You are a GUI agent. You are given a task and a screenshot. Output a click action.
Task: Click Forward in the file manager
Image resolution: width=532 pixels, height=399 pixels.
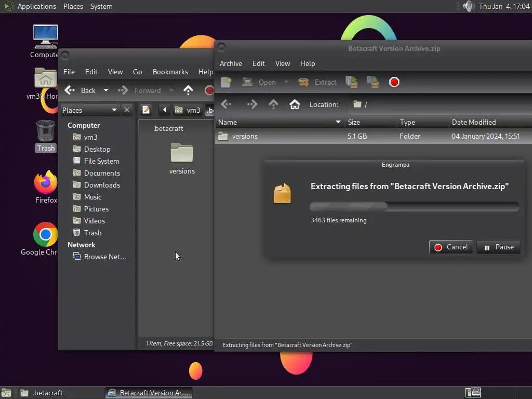tap(139, 90)
